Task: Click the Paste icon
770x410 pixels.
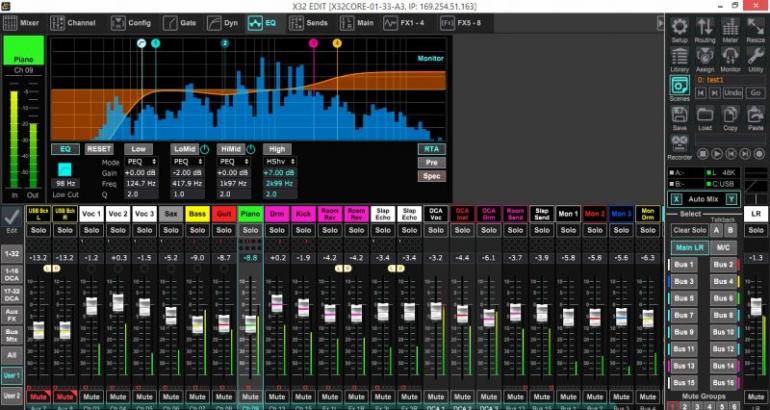Action: 755,115
